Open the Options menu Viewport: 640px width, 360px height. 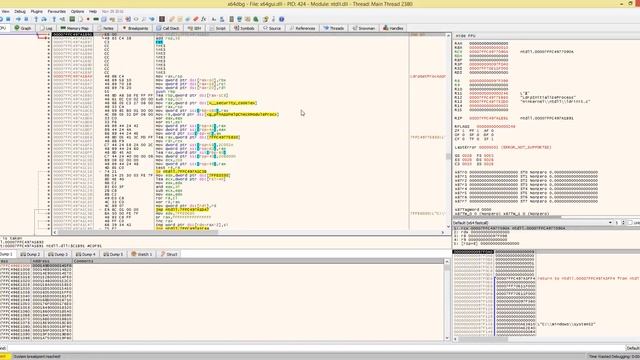(77, 11)
